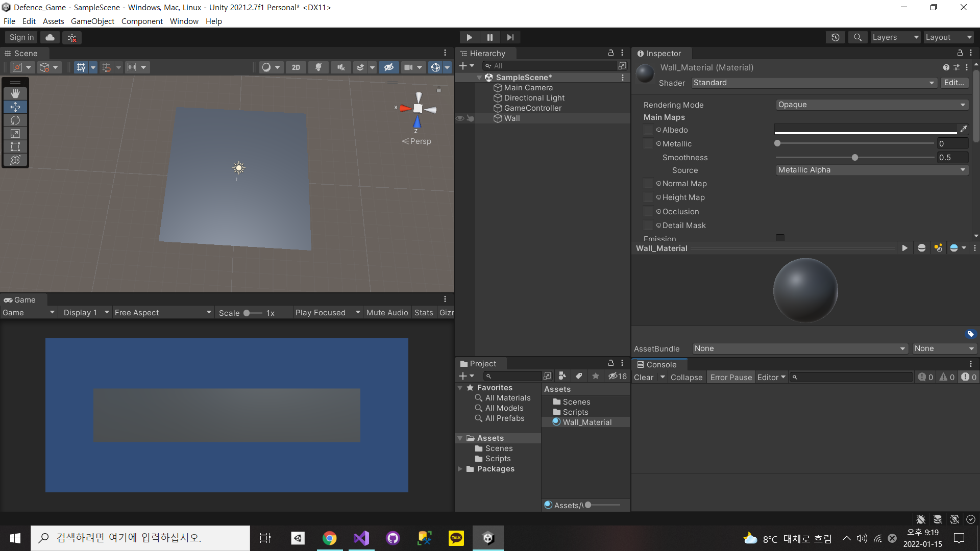The height and width of the screenshot is (551, 980).
Task: Open the Window menu
Action: [x=184, y=21]
